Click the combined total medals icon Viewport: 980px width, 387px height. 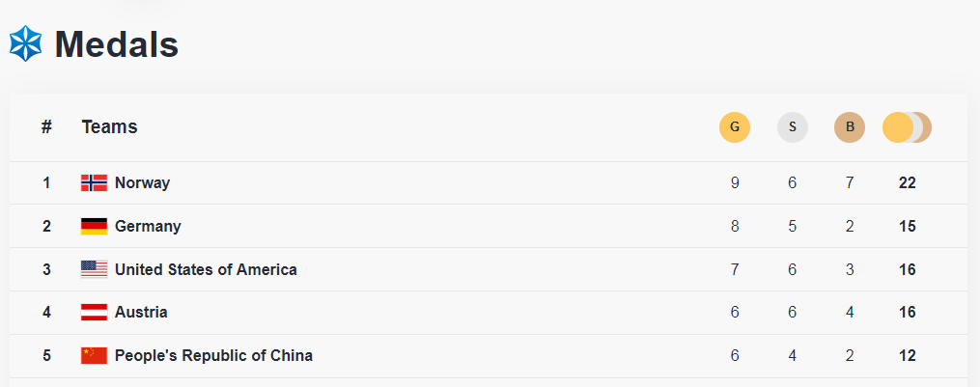(x=907, y=127)
